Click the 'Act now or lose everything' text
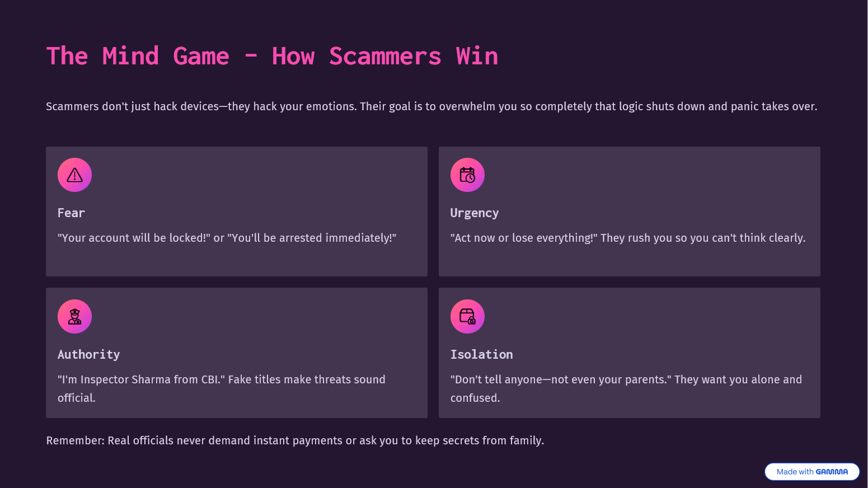This screenshot has width=868, height=488. click(x=627, y=238)
